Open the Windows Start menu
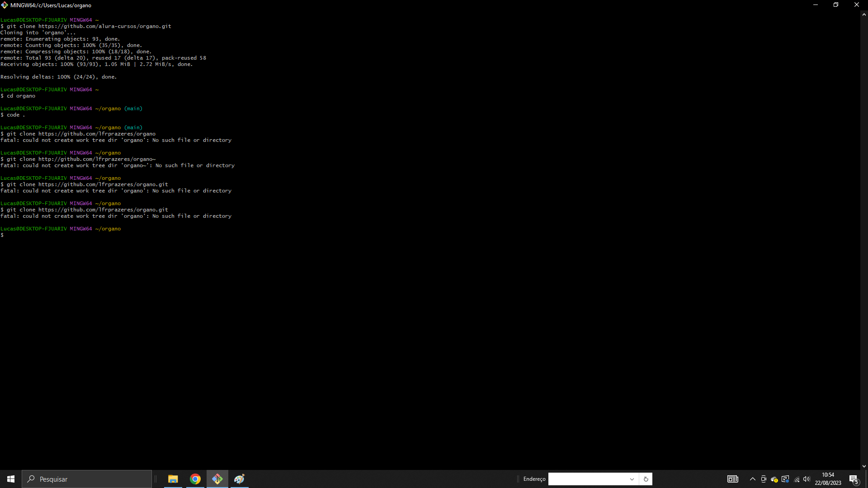The image size is (868, 488). tap(11, 479)
